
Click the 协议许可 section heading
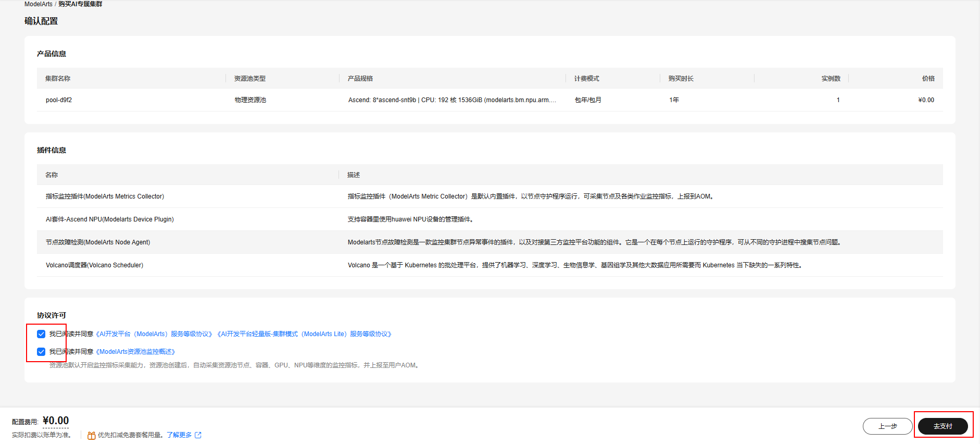(x=52, y=315)
